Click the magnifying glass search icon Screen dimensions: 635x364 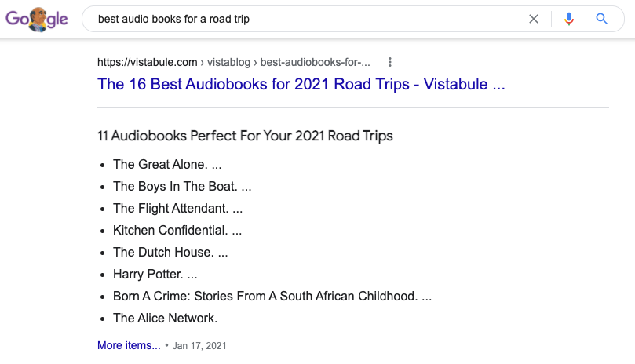[x=602, y=19]
